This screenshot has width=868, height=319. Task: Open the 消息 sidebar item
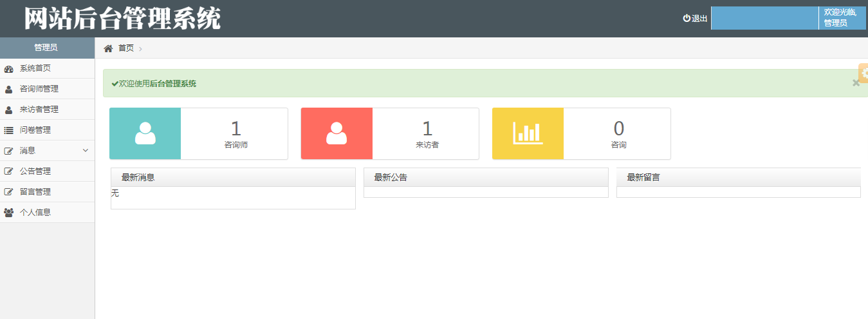[48, 151]
